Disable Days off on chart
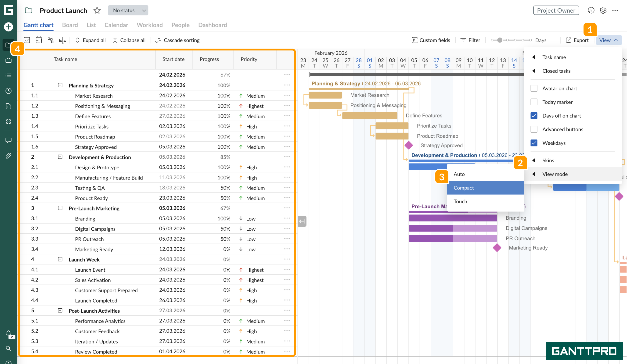 (534, 115)
